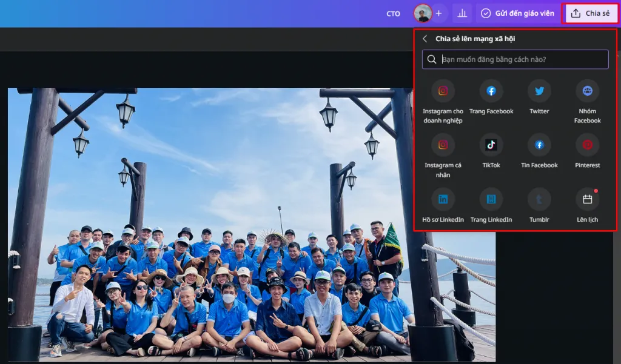Click the Chia sẻ share button
The image size is (621, 364).
pyautogui.click(x=590, y=13)
